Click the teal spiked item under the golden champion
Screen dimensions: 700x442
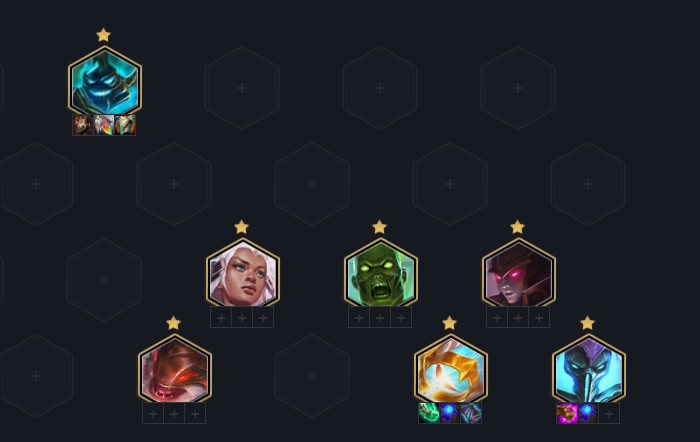click(x=471, y=413)
